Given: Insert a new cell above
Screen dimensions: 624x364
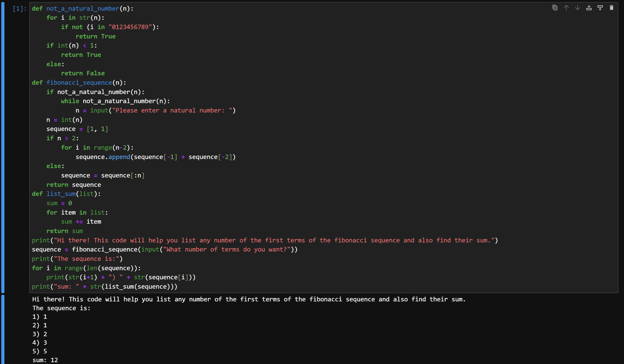Looking at the screenshot, I should pyautogui.click(x=589, y=8).
